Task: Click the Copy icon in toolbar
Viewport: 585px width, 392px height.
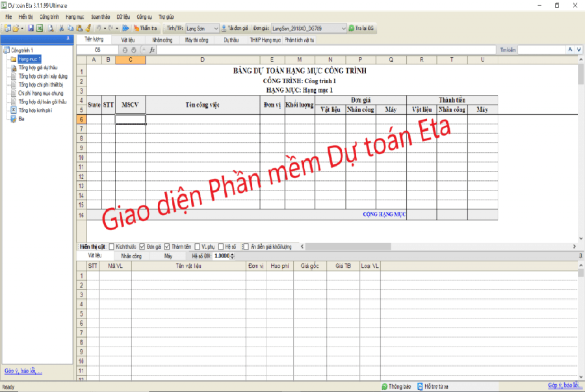Action: [x=70, y=29]
